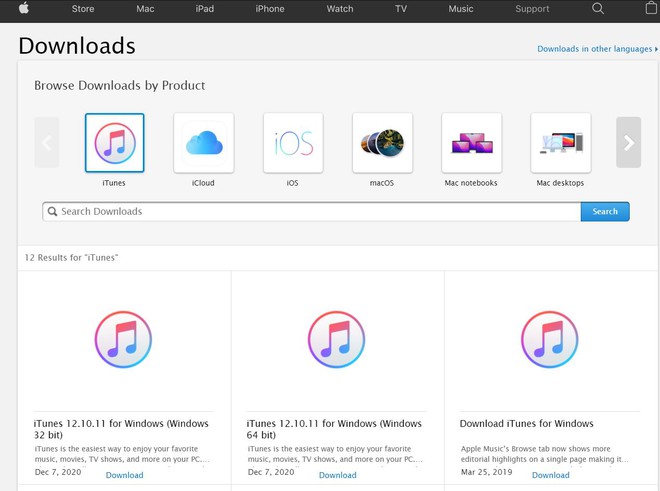Open title iTunes 12.10.11 for Windows 32 bit

pyautogui.click(x=121, y=429)
